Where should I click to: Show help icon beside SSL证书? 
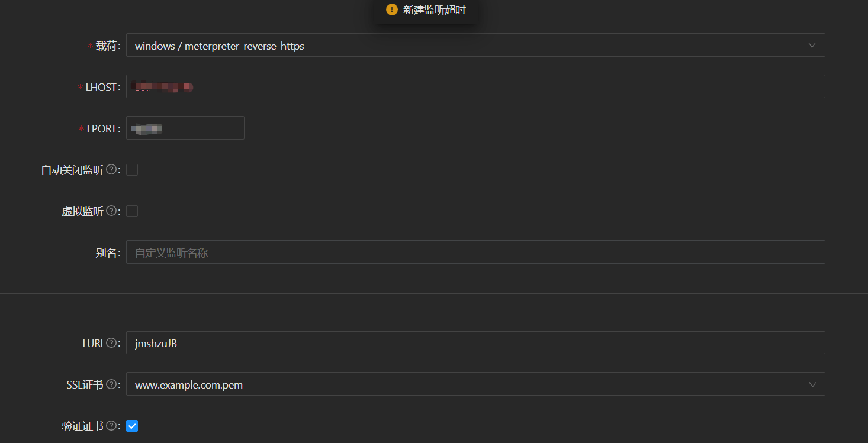[111, 384]
